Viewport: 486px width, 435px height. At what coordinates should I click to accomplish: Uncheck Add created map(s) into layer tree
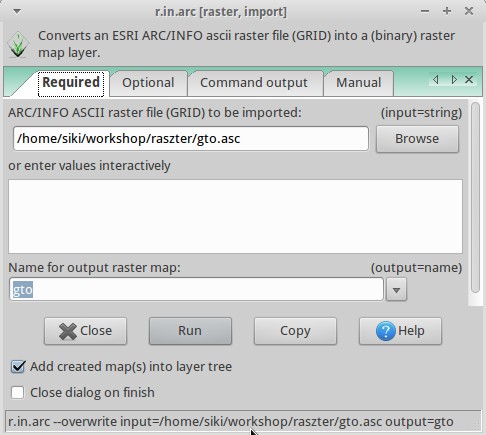coord(18,367)
